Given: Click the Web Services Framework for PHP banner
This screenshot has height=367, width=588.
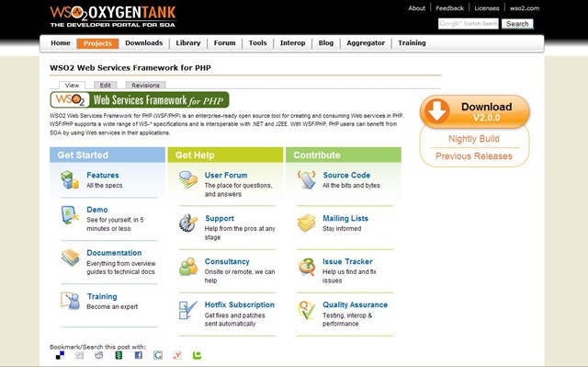Looking at the screenshot, I should click(140, 100).
